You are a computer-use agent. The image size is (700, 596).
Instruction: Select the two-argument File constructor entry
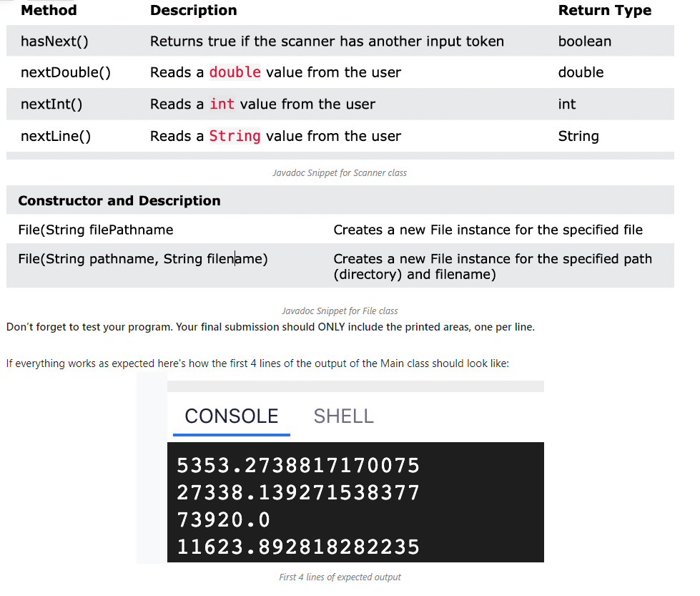click(141, 259)
